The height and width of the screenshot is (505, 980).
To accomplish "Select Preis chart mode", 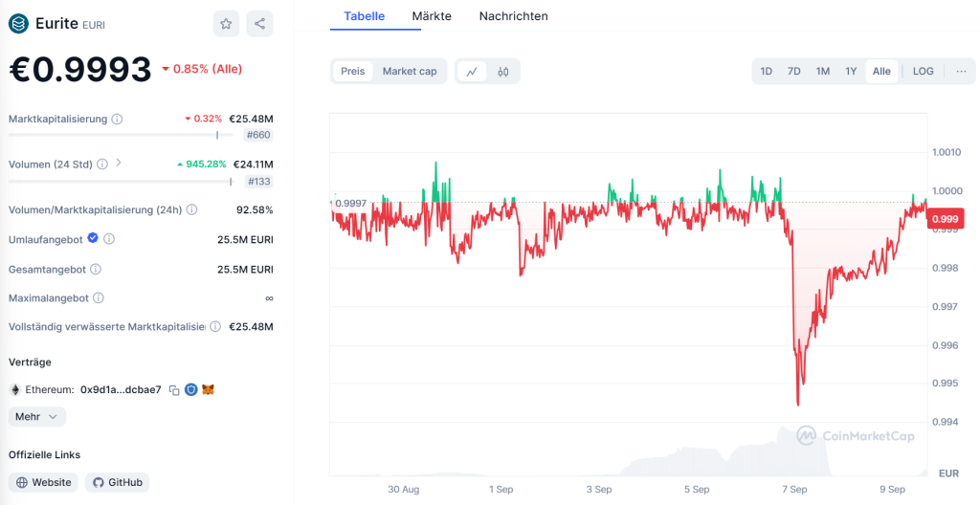I will pos(352,71).
